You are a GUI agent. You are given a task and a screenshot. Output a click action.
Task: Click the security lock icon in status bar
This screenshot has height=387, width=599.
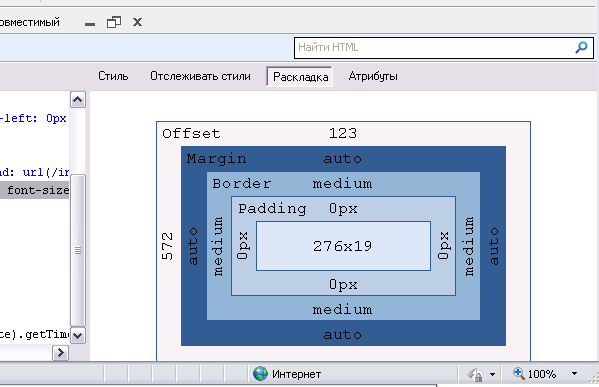click(x=475, y=375)
